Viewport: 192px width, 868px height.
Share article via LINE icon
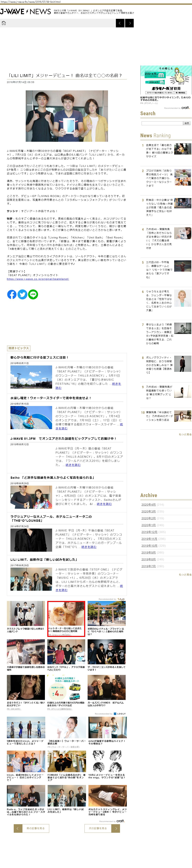[x=33, y=294]
